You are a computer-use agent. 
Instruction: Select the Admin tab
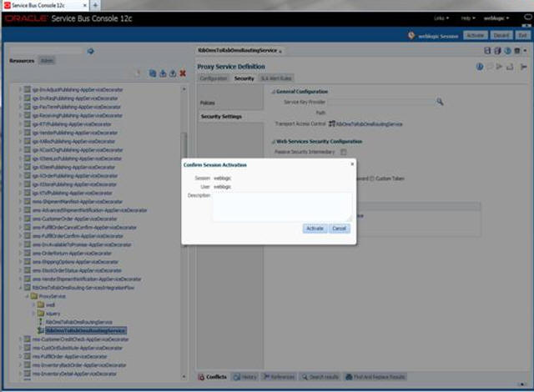pos(47,61)
